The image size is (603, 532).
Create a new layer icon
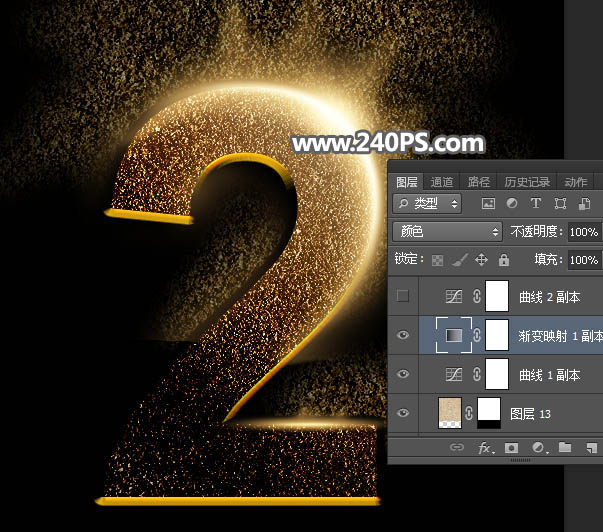coord(591,448)
